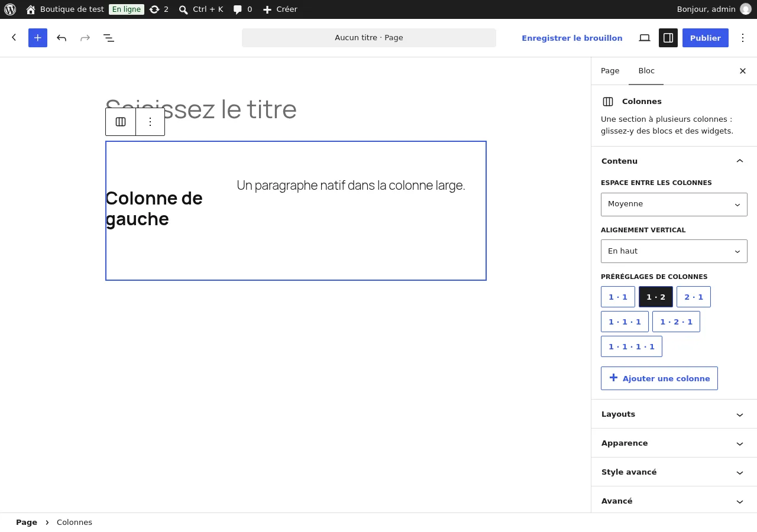The height and width of the screenshot is (532, 757).
Task: Undo the last change
Action: point(62,38)
